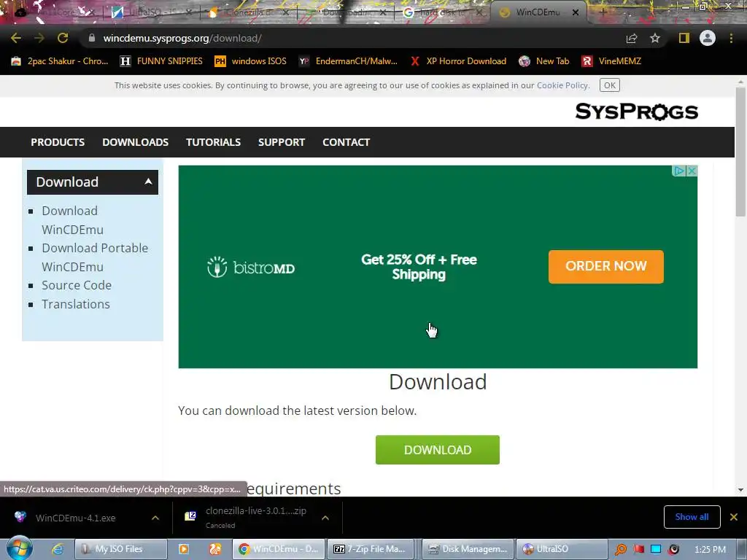747x560 pixels.
Task: Click the green DOWNLOAD button
Action: (438, 449)
